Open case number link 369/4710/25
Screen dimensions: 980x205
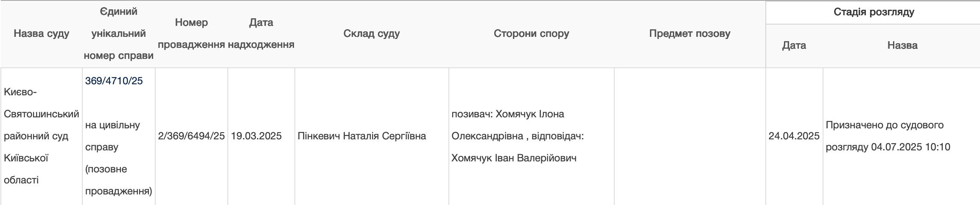[114, 81]
